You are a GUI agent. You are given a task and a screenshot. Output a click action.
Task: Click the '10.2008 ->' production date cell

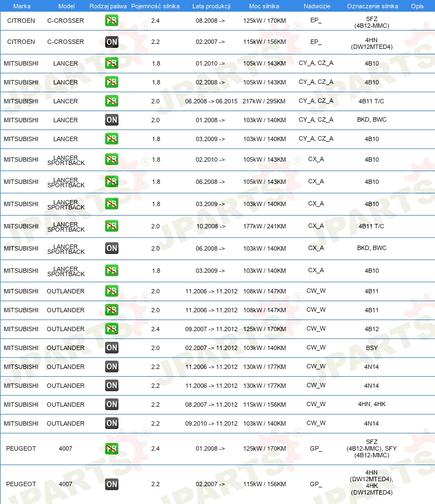[x=211, y=226]
